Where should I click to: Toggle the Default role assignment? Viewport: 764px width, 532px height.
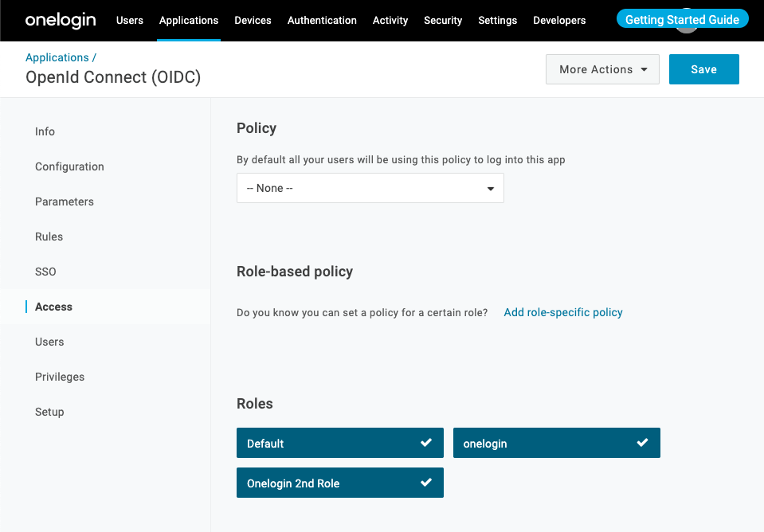(x=340, y=443)
